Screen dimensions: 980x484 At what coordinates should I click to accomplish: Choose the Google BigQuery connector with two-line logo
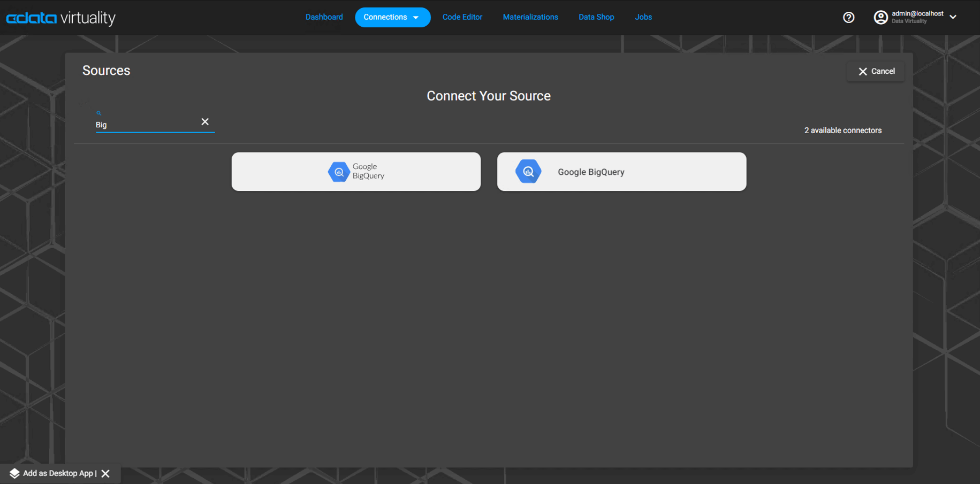[356, 172]
